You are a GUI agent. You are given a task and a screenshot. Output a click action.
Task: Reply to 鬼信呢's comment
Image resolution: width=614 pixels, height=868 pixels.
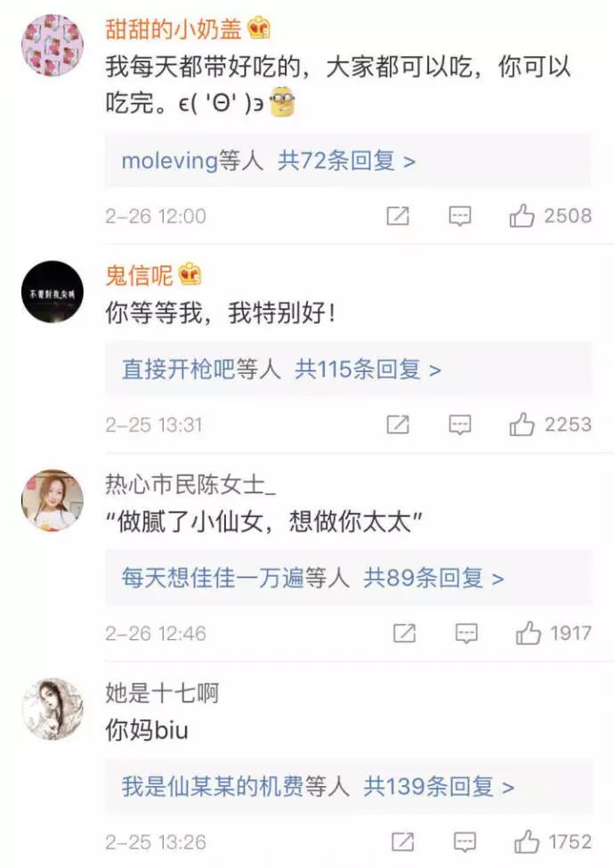(460, 426)
